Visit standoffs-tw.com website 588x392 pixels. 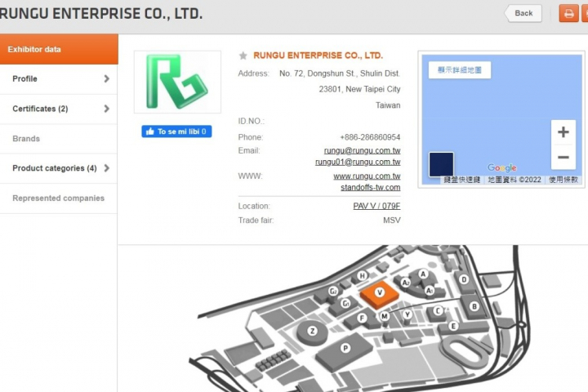[x=371, y=187]
